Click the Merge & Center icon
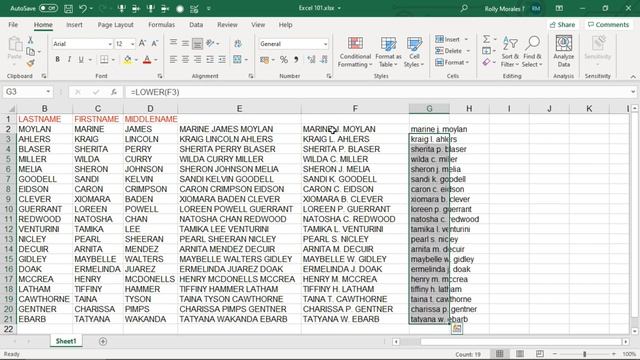This screenshot has width=640, height=360. (237, 60)
